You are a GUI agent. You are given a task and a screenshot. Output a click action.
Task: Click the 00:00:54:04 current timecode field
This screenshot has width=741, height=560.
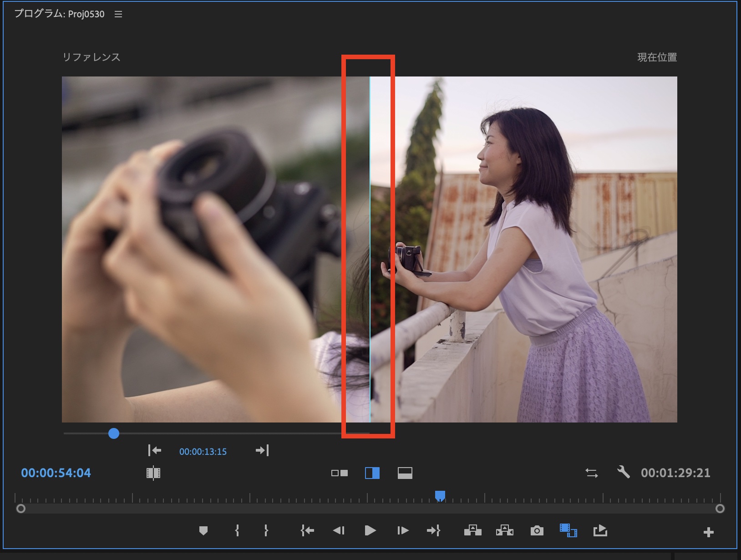(x=56, y=473)
